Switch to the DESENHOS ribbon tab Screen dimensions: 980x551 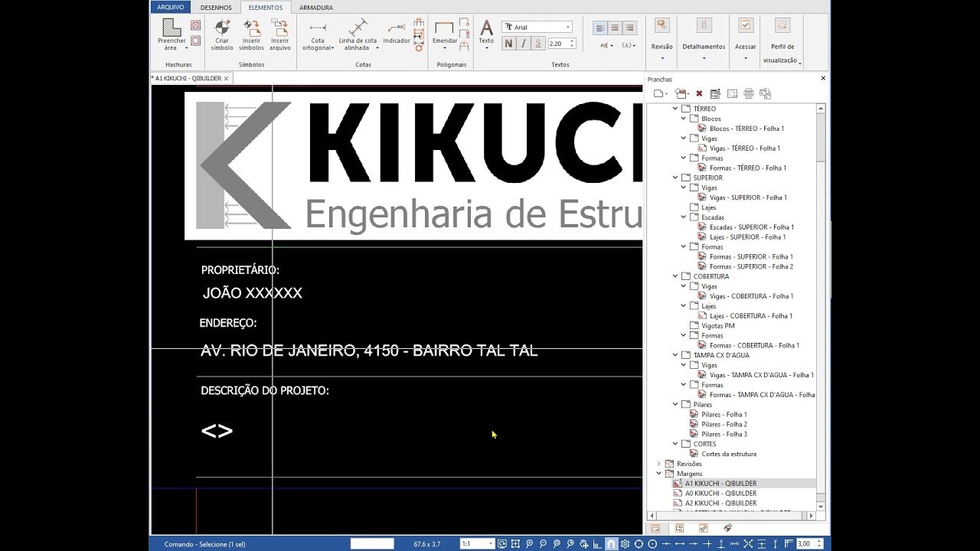point(216,8)
